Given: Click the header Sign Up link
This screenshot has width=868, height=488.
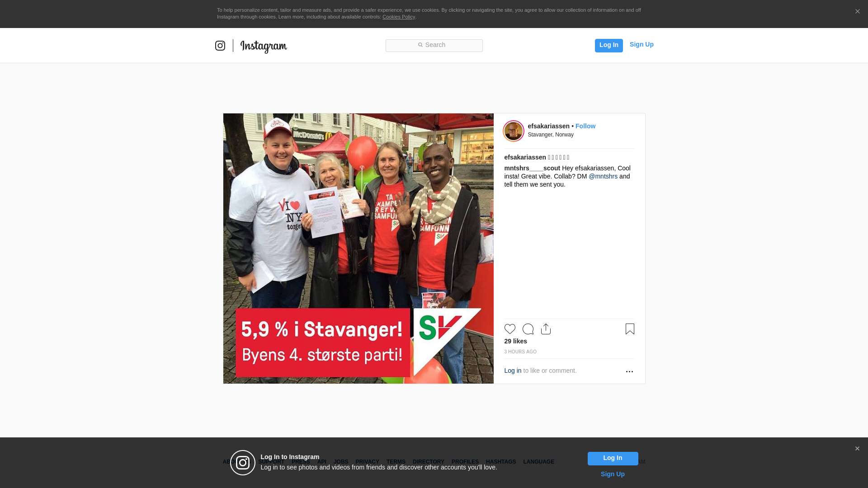Looking at the screenshot, I should pos(642,44).
